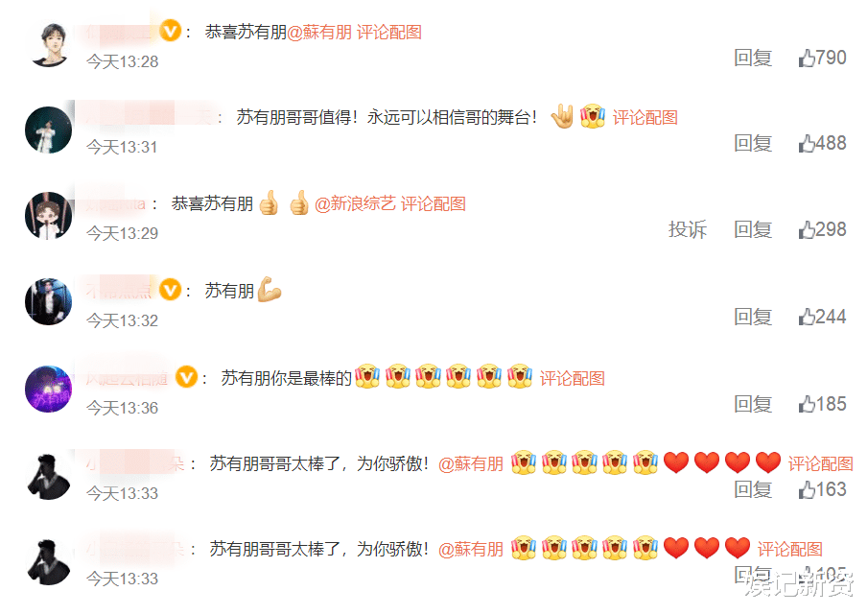Open 评论配图 in the first comment

click(389, 32)
